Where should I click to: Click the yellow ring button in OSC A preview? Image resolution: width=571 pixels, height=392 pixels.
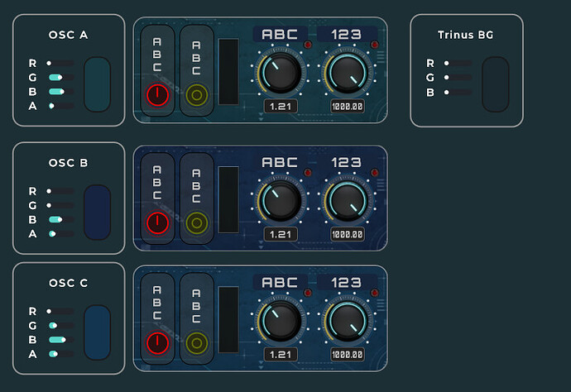[x=197, y=95]
